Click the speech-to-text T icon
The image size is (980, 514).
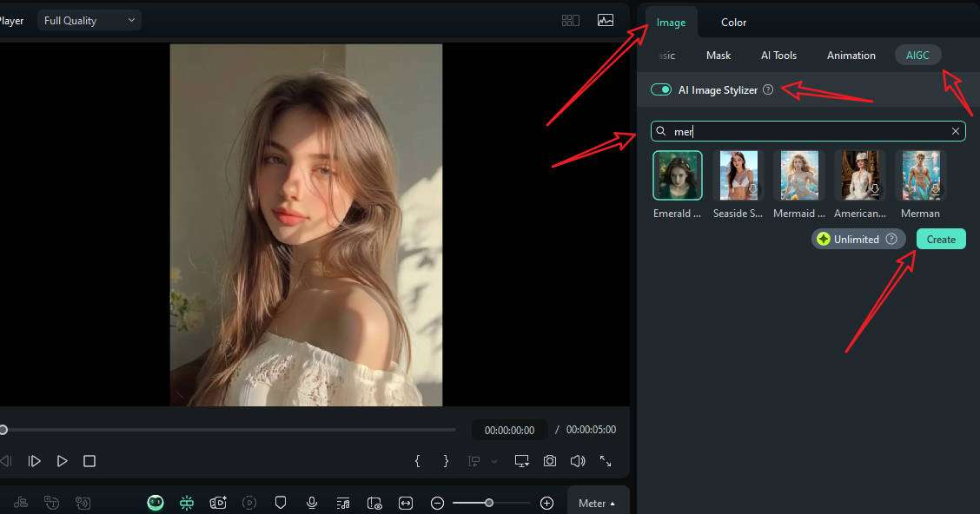pyautogui.click(x=52, y=502)
